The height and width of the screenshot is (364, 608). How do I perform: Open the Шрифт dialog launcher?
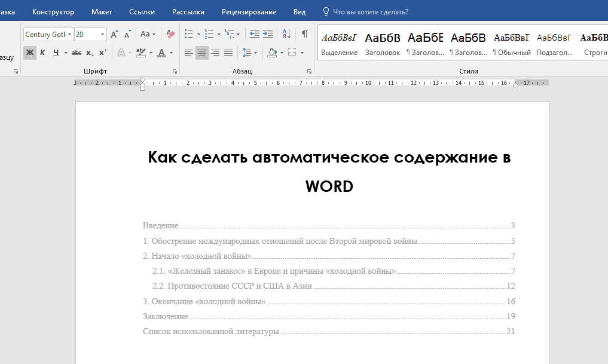(175, 71)
